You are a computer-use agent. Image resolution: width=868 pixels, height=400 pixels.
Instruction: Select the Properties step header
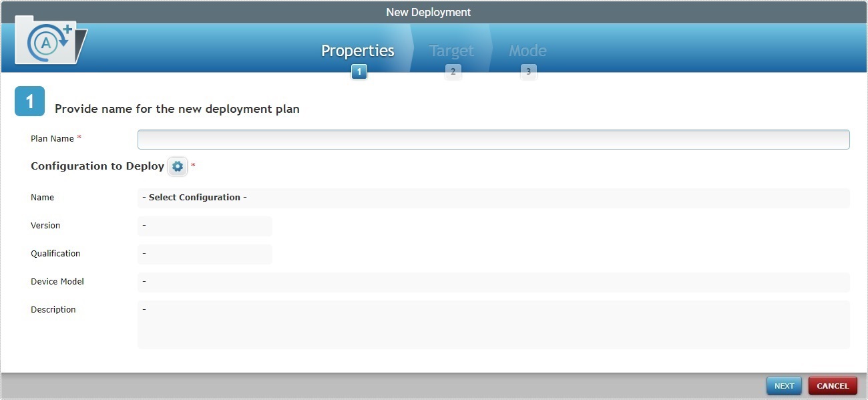[x=357, y=50]
